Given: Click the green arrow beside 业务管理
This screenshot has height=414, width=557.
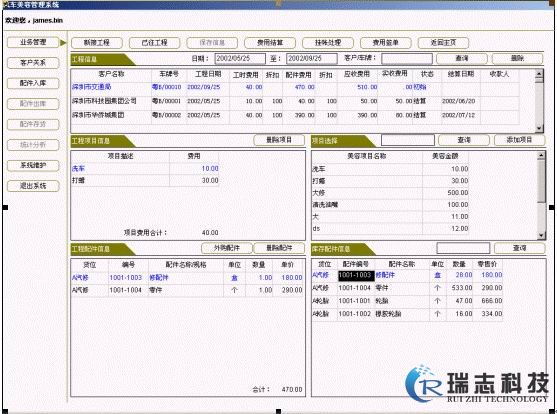Looking at the screenshot, I should coord(63,43).
